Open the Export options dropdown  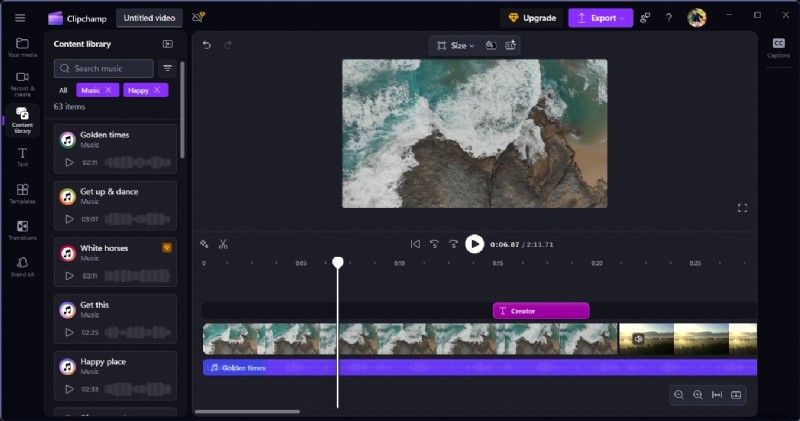(x=599, y=18)
